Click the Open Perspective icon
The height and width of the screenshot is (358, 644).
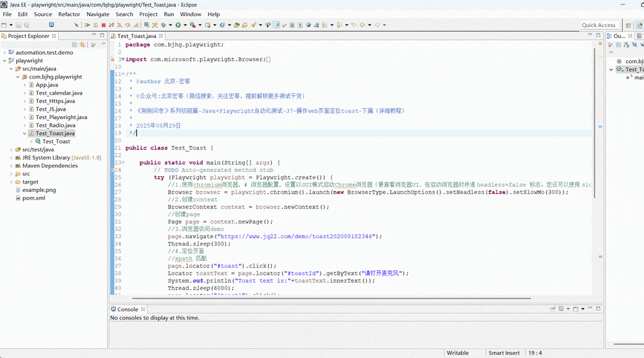[x=628, y=25]
